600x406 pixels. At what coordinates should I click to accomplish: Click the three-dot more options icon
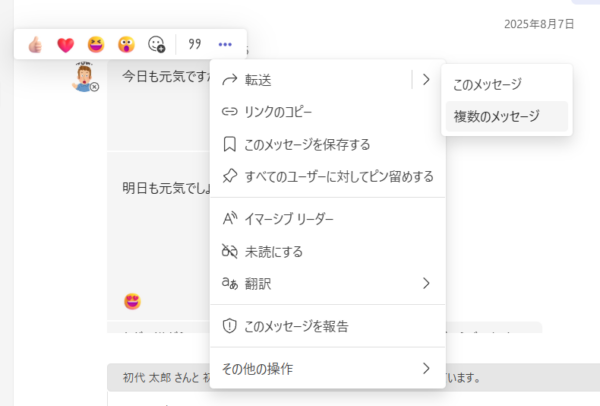point(226,44)
